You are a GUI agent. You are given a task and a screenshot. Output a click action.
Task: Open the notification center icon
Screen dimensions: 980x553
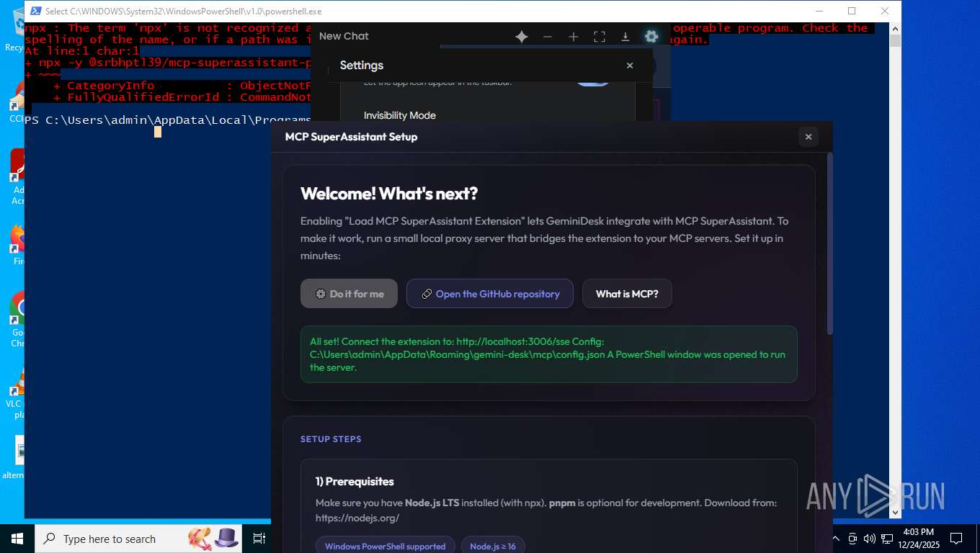click(x=956, y=539)
